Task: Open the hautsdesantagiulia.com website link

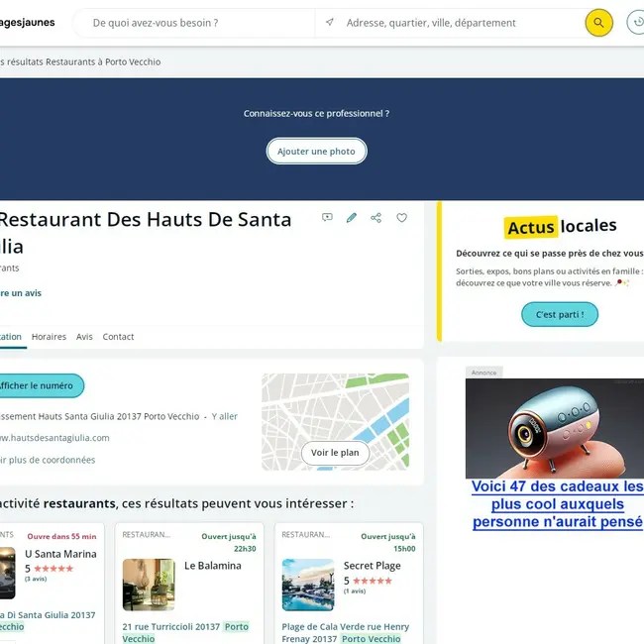Action: click(x=54, y=438)
